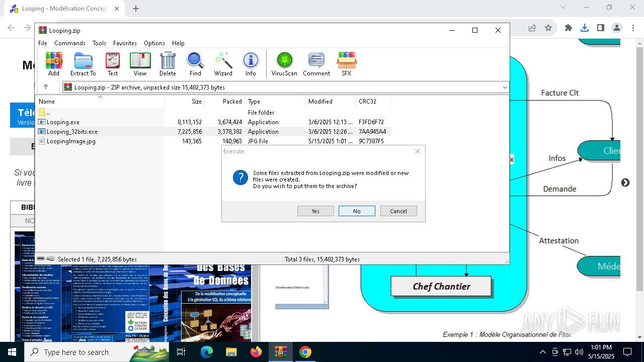
Task: Open the Options menu
Action: pyautogui.click(x=154, y=43)
